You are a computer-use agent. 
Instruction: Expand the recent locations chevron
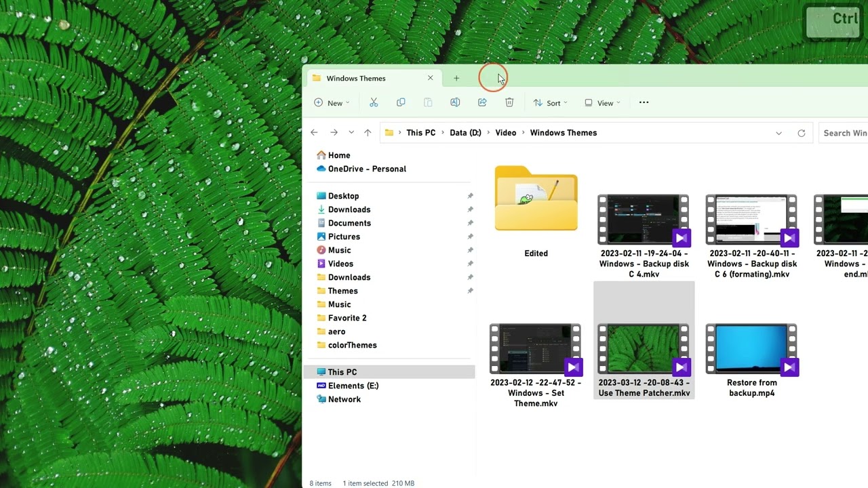351,133
